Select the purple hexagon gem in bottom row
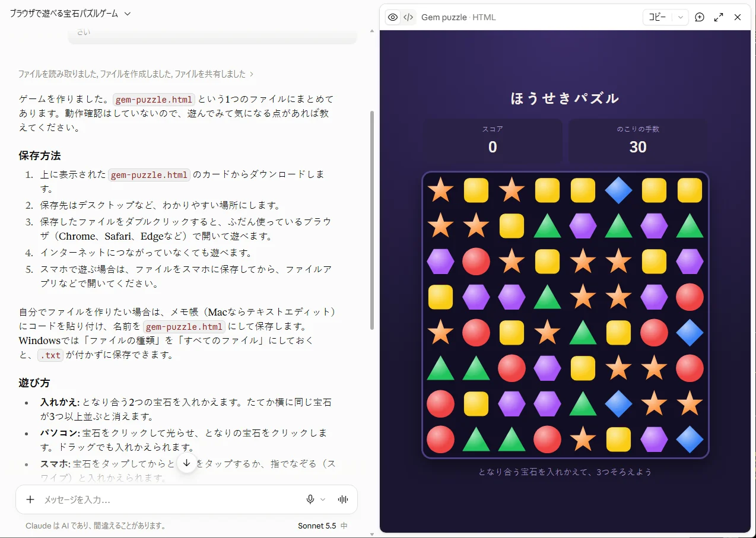This screenshot has width=756, height=538. pos(654,440)
